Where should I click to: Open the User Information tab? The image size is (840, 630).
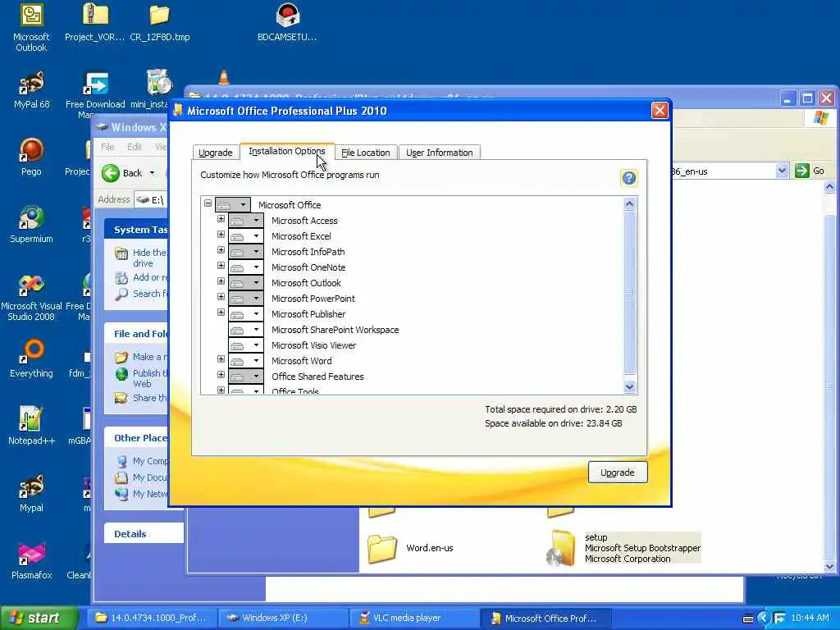pyautogui.click(x=440, y=153)
